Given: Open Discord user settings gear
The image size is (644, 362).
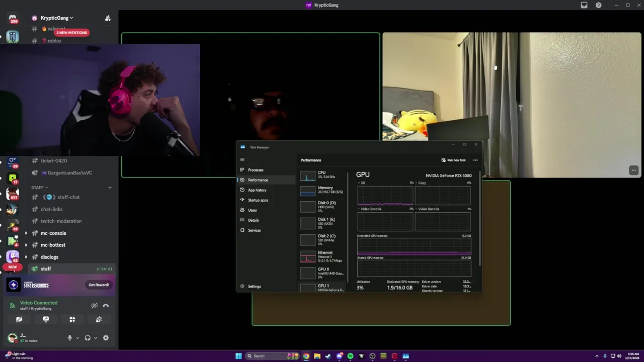Looking at the screenshot, I should click(x=106, y=338).
